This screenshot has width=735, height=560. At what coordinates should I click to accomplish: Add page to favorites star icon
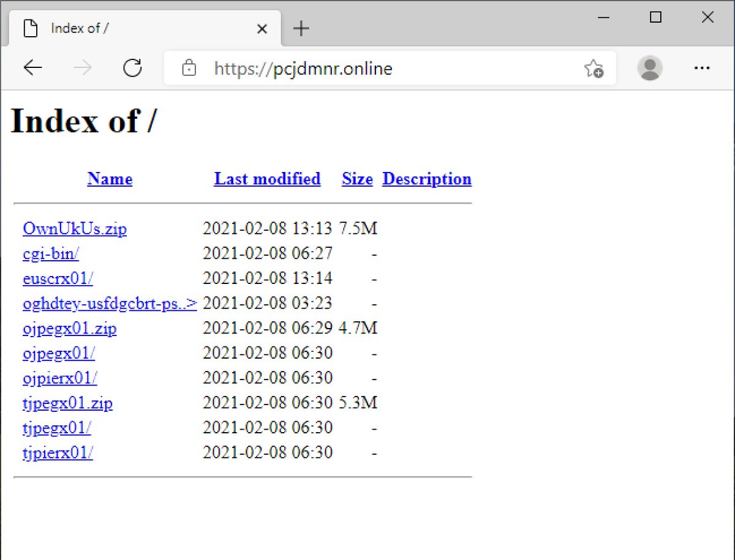(594, 68)
